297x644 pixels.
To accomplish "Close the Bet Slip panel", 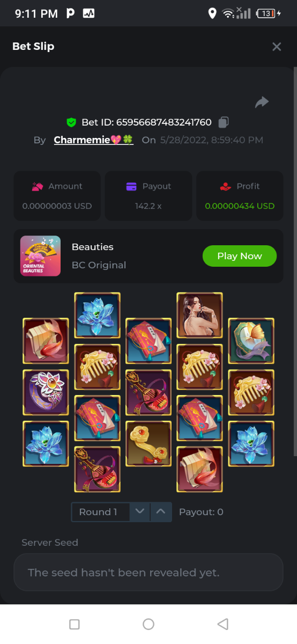I will 277,47.
